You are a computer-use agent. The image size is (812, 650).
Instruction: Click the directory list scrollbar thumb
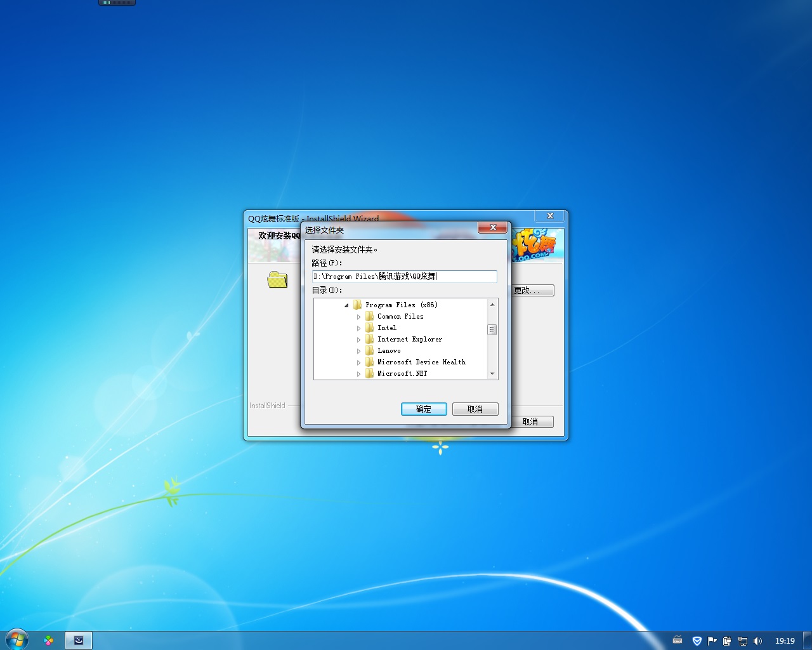492,329
